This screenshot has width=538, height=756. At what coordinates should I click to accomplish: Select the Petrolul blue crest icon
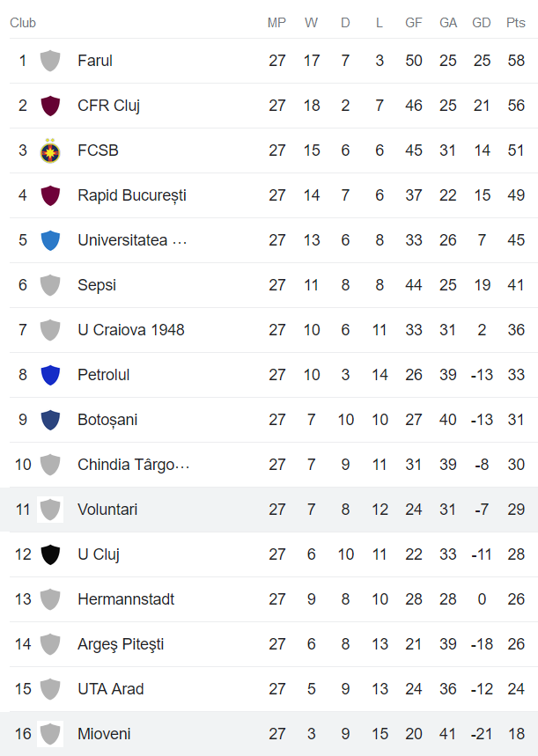(50, 375)
